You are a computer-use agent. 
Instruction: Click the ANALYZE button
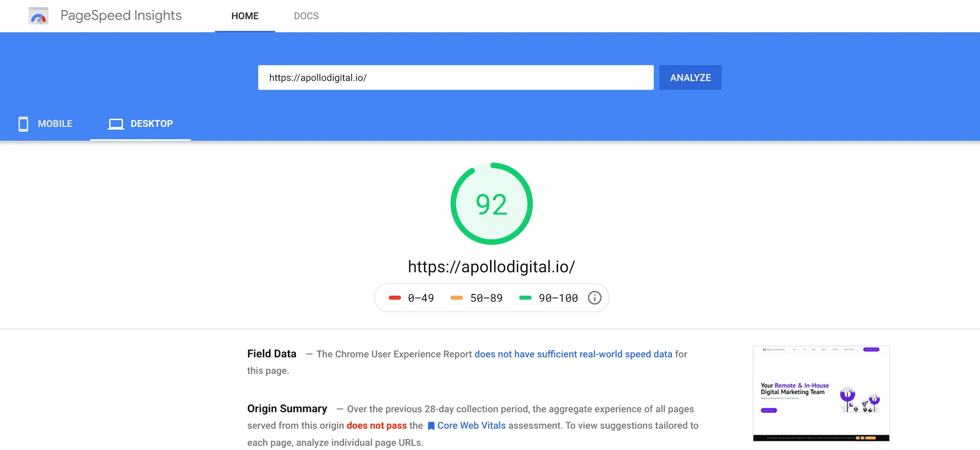690,78
